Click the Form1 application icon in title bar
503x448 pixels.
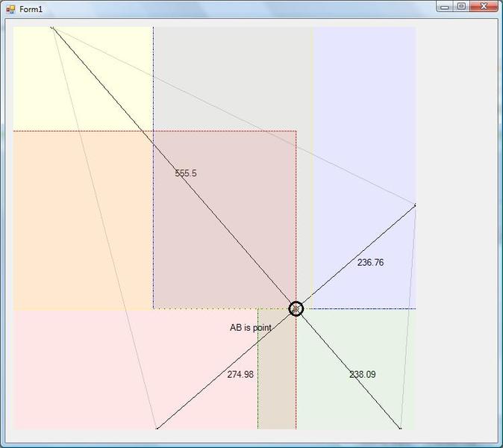click(10, 9)
